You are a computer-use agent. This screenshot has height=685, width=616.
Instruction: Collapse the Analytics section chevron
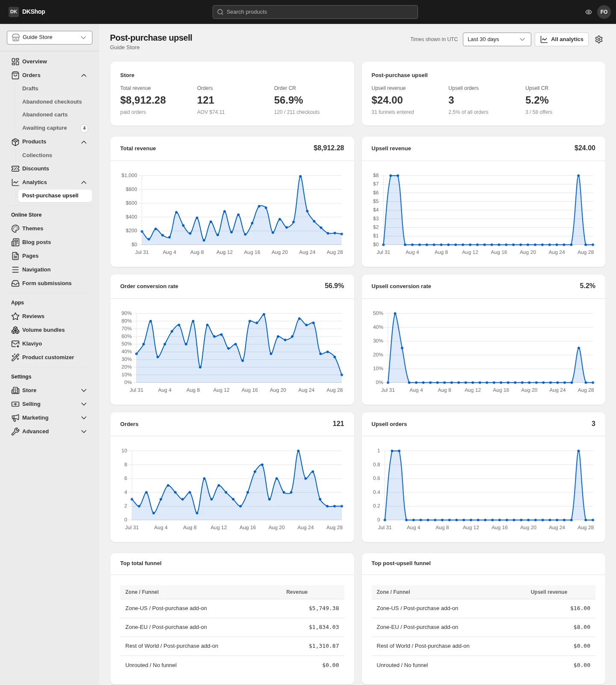84,182
